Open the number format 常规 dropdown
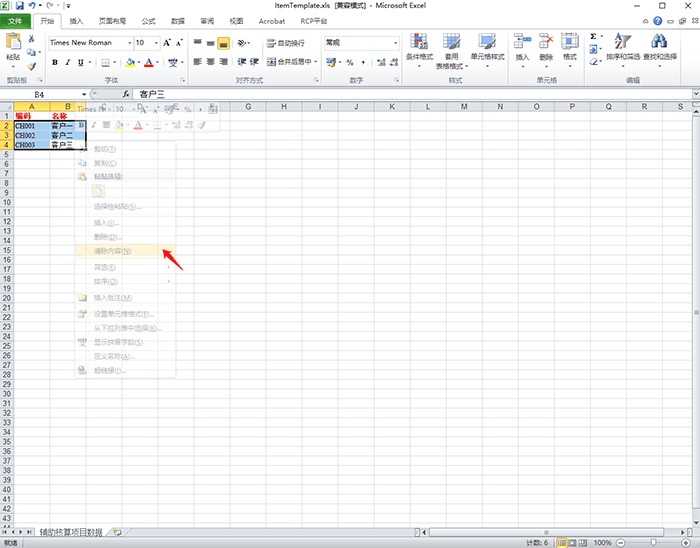The image size is (700, 548). [396, 43]
